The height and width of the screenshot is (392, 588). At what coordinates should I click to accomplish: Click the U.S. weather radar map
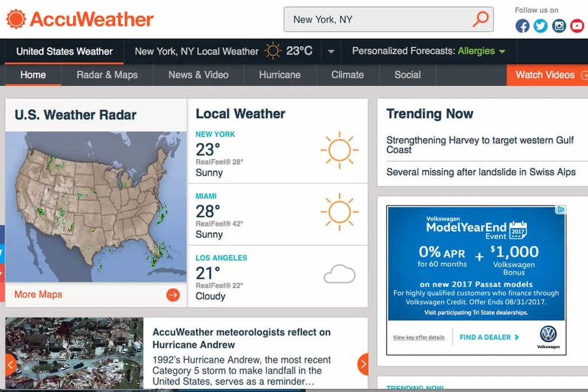pos(96,207)
